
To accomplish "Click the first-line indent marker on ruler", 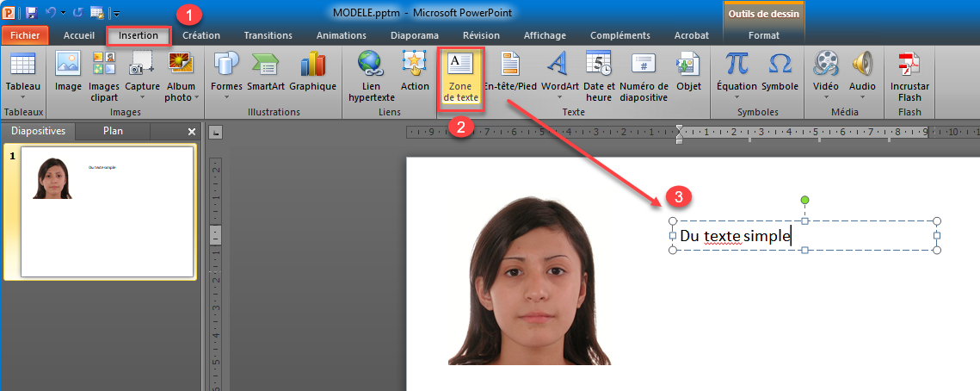I will click(680, 128).
